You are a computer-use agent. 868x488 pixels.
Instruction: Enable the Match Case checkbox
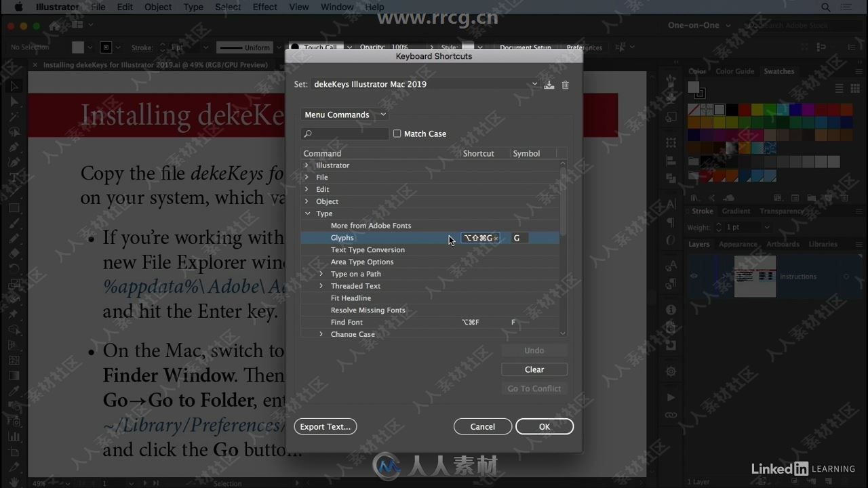(397, 134)
